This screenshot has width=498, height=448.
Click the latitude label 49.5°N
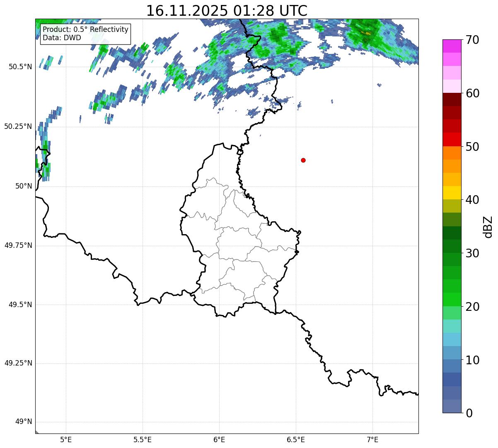point(20,305)
